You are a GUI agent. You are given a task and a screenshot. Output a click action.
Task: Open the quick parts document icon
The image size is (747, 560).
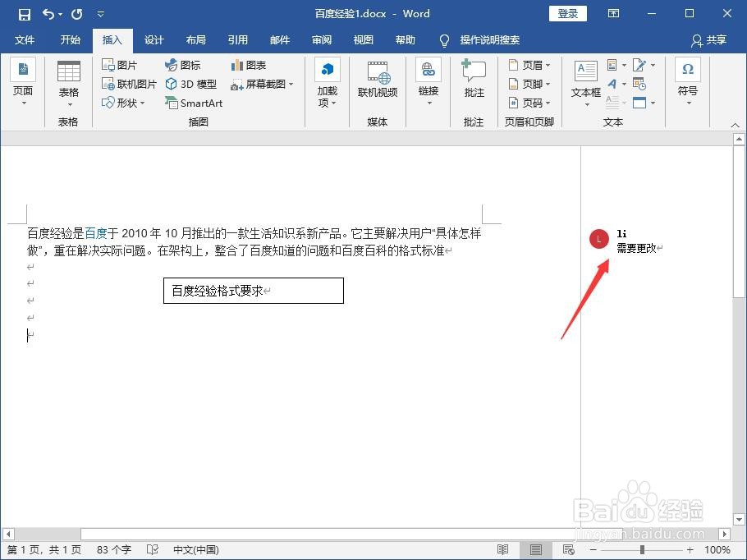pos(612,65)
